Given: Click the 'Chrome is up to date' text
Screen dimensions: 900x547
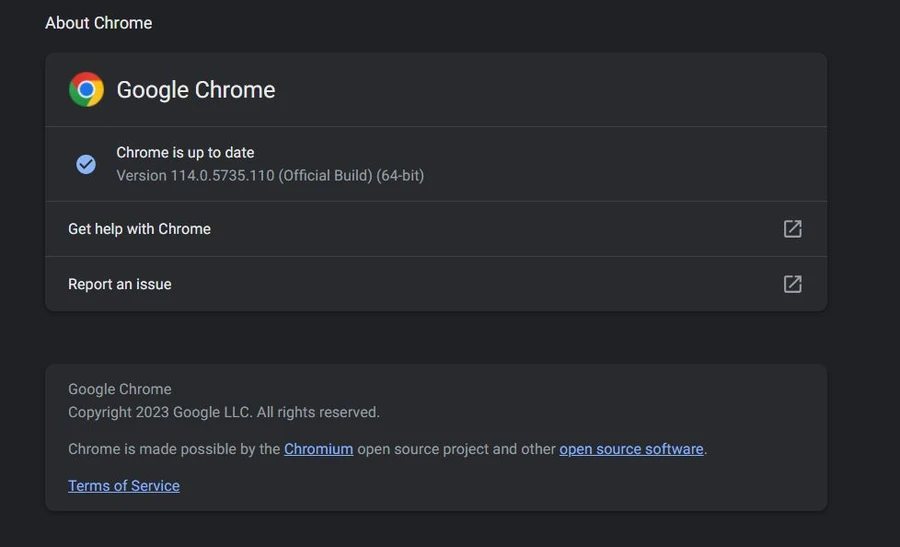Looking at the screenshot, I should coord(185,153).
